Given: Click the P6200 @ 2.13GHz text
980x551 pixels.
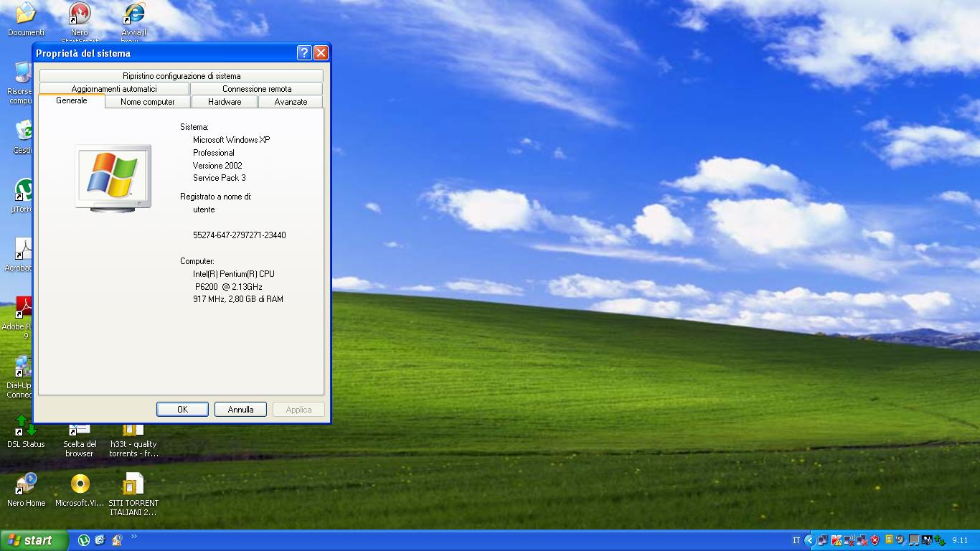Looking at the screenshot, I should click(229, 286).
